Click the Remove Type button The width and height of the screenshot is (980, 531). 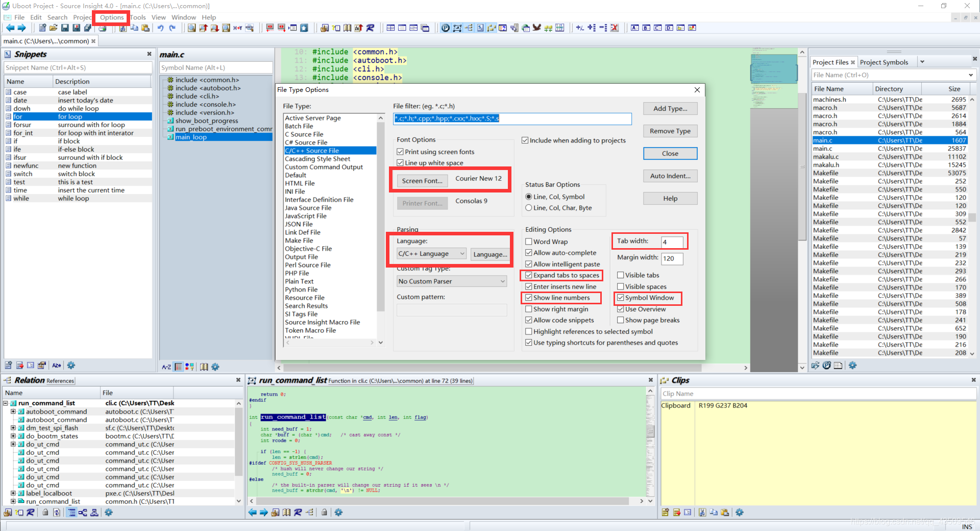point(670,131)
